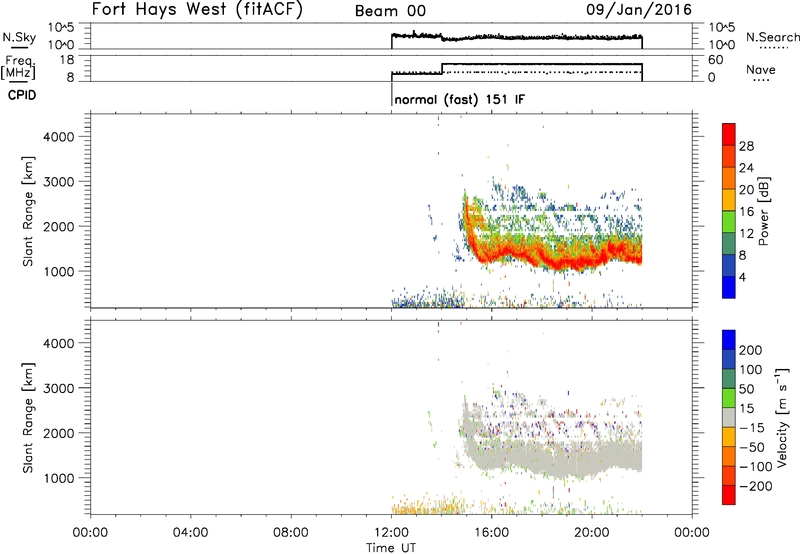Viewport: 800px width, 554px height.
Task: Click the 'Power [dB]' color bar label
Action: point(763,211)
